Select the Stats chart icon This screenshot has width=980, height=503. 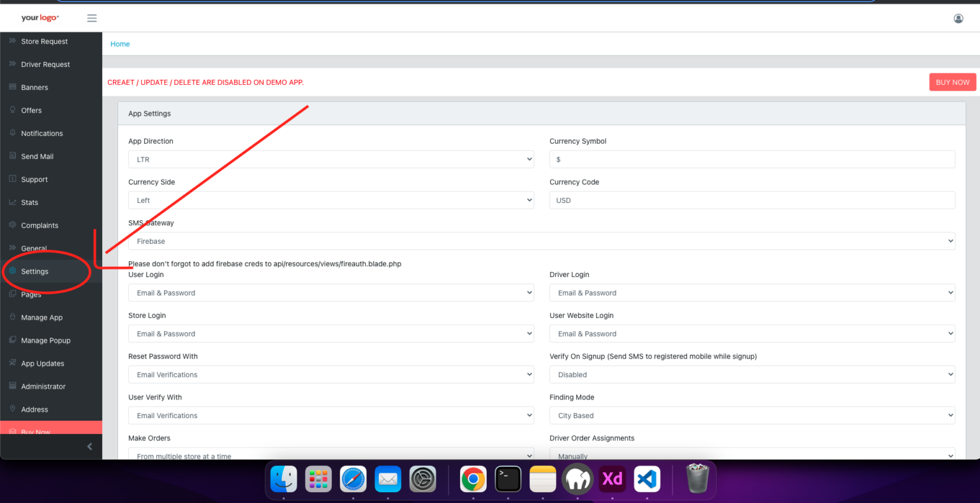(x=13, y=202)
